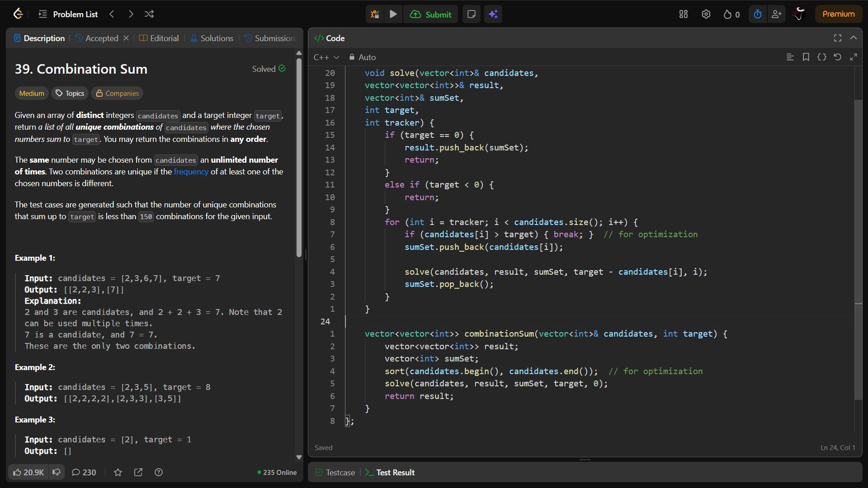
Task: Expand the Topics tag
Action: tap(70, 93)
